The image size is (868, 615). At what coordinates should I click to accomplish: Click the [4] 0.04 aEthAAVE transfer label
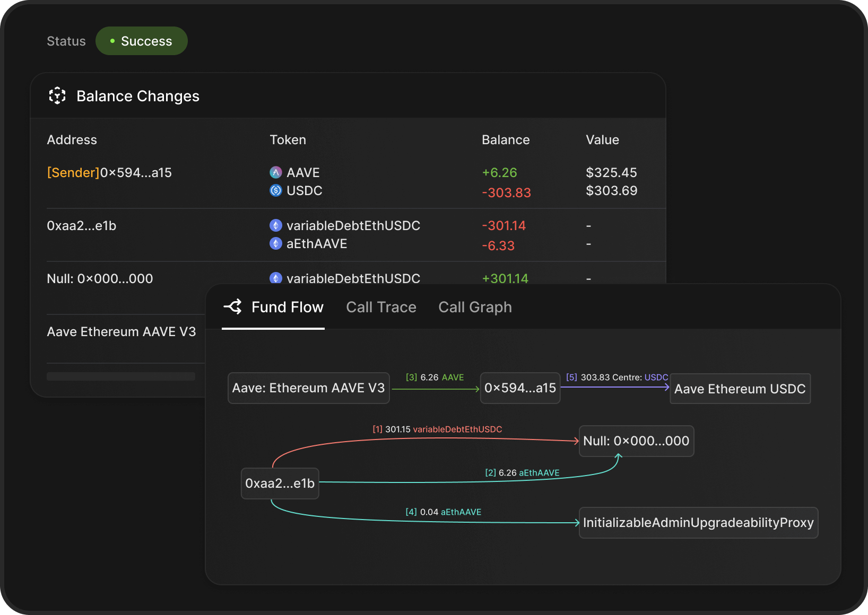444,512
